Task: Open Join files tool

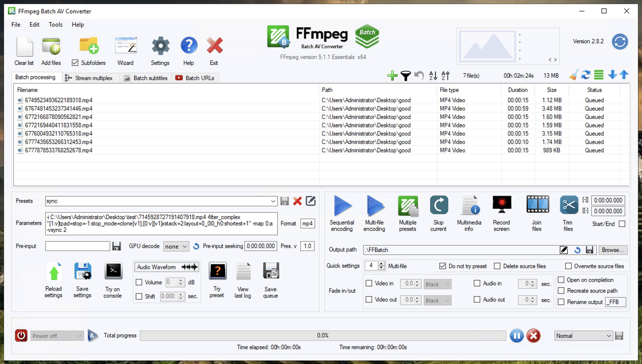Action: click(538, 204)
